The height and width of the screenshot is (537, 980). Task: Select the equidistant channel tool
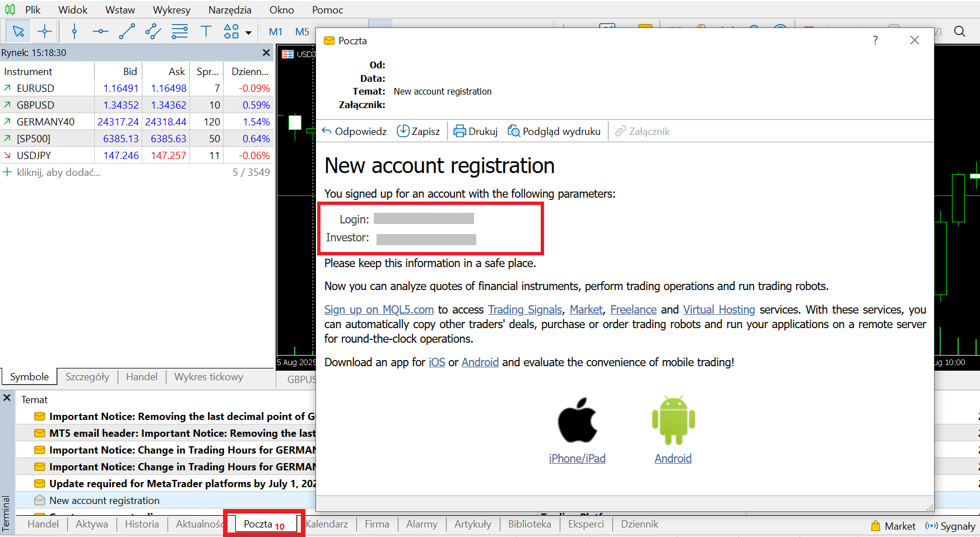153,31
